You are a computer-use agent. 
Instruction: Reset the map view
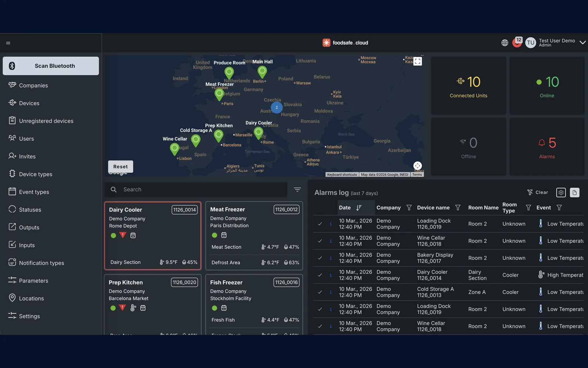point(121,167)
